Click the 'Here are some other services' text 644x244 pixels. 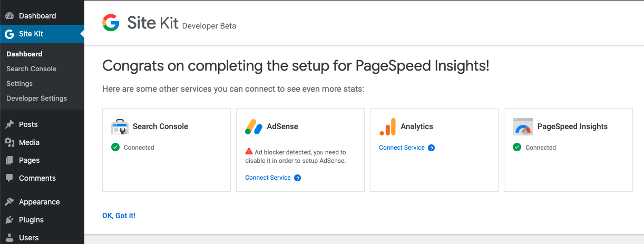tap(233, 89)
